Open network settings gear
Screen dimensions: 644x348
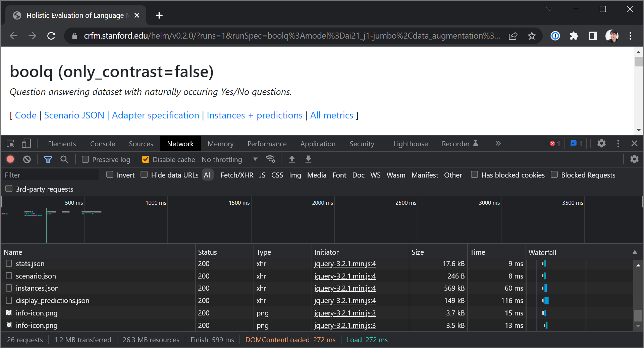(x=634, y=159)
